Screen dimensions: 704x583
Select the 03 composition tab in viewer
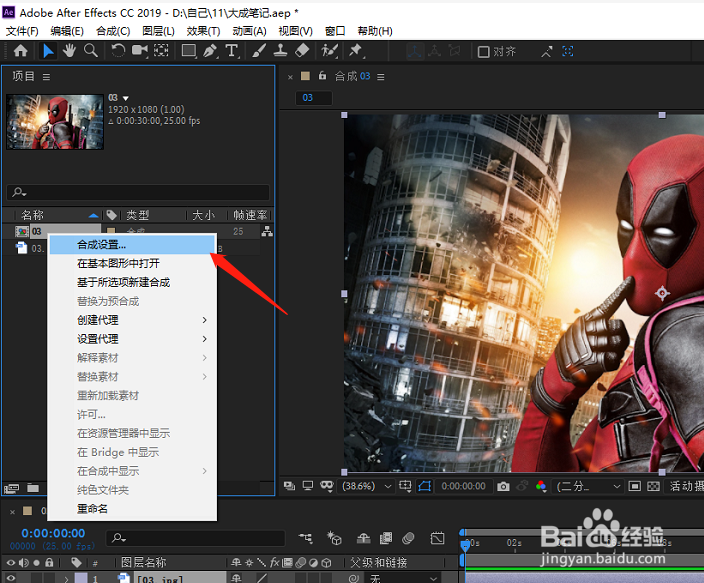(x=314, y=97)
